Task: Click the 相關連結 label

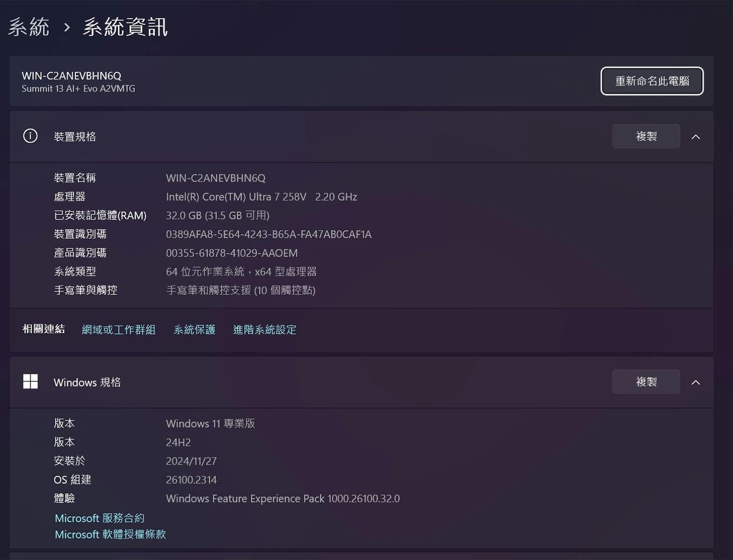Action: pyautogui.click(x=44, y=329)
